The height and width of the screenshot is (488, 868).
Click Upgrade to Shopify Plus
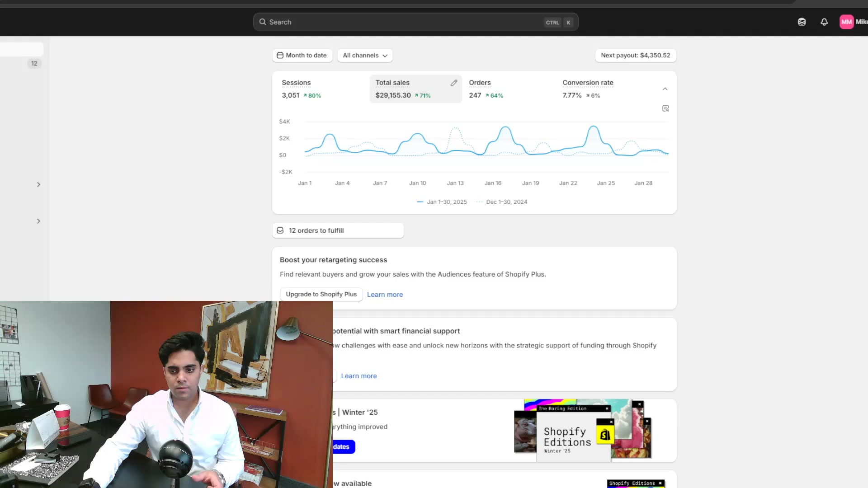click(321, 294)
